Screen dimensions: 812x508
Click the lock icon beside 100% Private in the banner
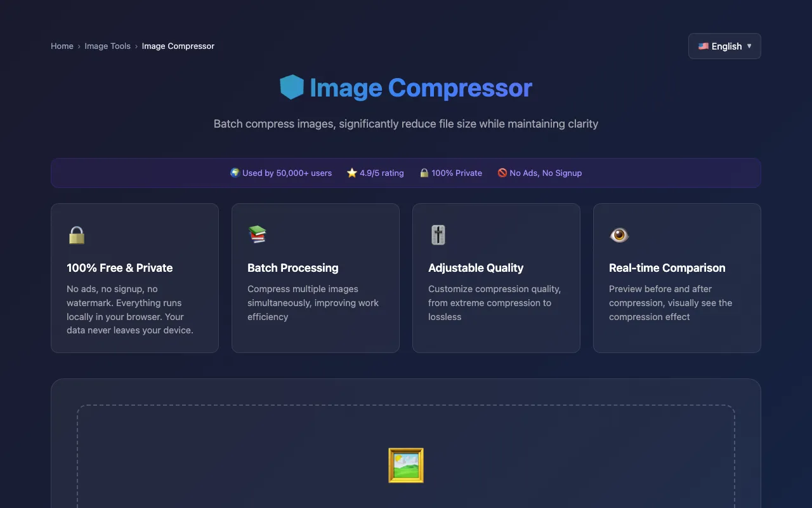pos(424,173)
